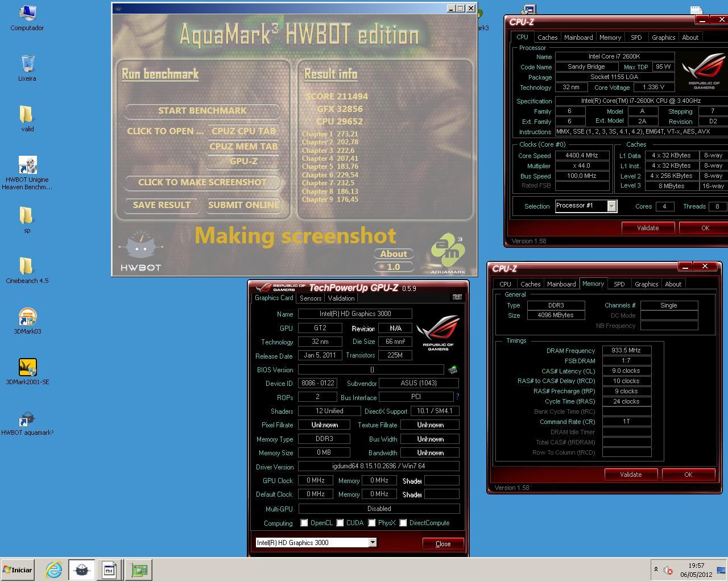The width and height of the screenshot is (728, 582).
Task: Click the About button in Aquamark
Action: click(x=393, y=254)
